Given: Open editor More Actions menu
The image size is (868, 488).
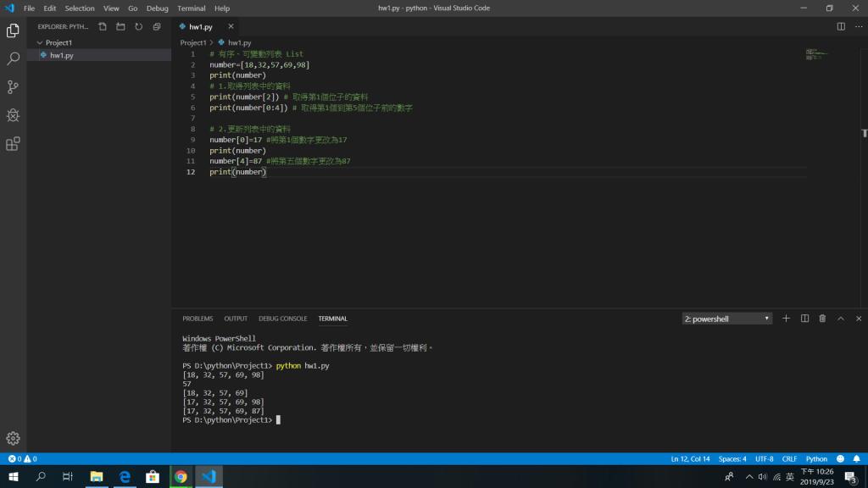Looking at the screenshot, I should pyautogui.click(x=859, y=26).
